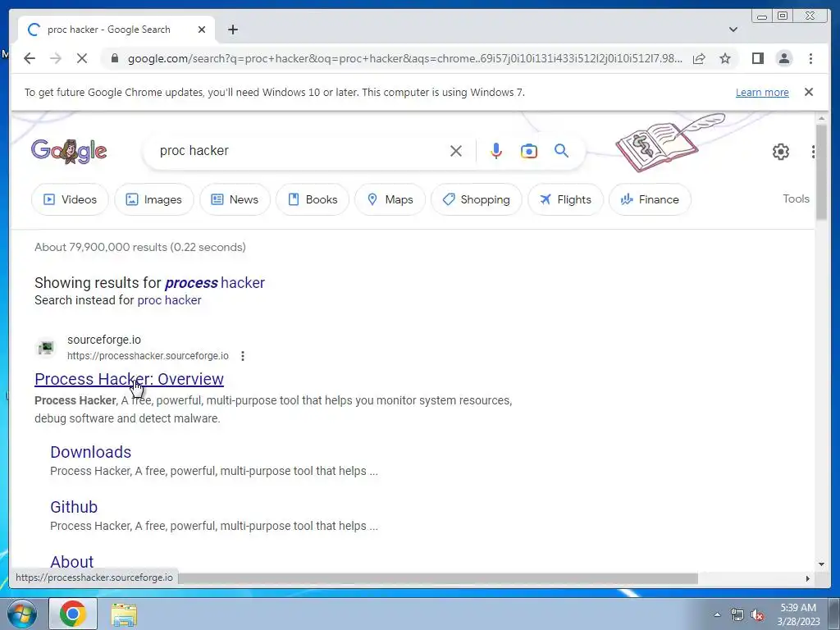Open the Chrome profile menu
Screen dimensions: 840x630
pyautogui.click(x=783, y=58)
